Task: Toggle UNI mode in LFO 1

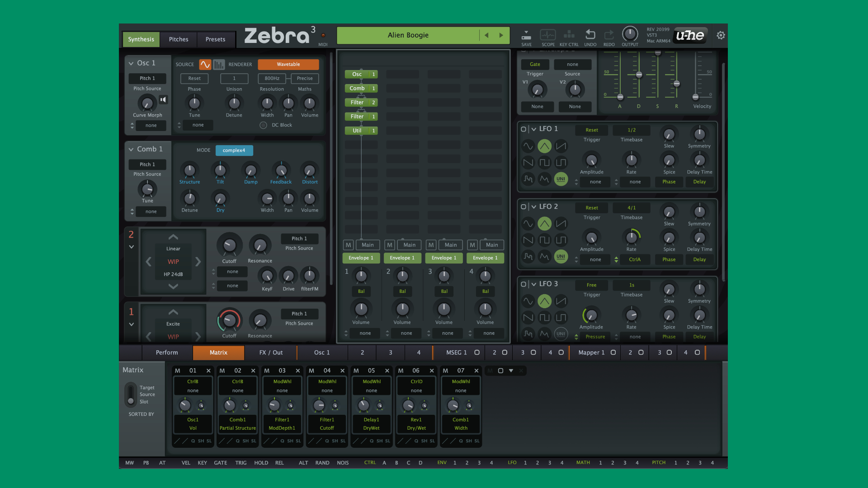Action: click(x=561, y=179)
